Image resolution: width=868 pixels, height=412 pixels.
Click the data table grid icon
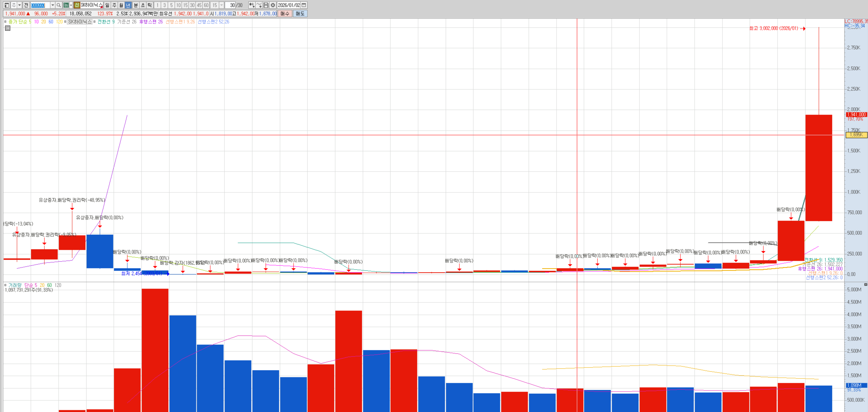(x=8, y=28)
